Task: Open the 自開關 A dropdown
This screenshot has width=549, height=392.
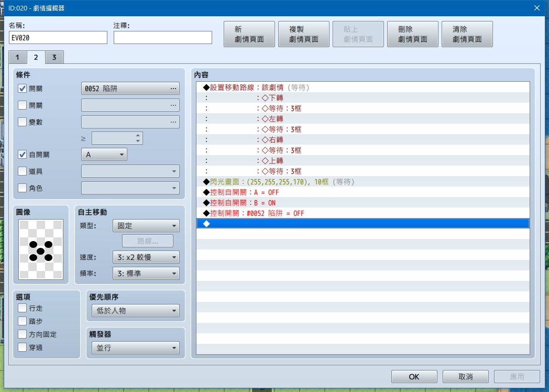Action: click(x=104, y=155)
